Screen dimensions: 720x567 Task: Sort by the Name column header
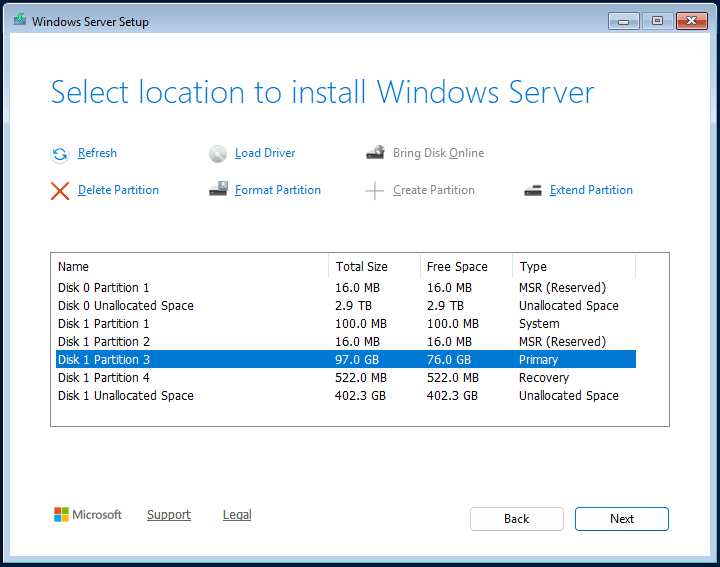tap(192, 266)
